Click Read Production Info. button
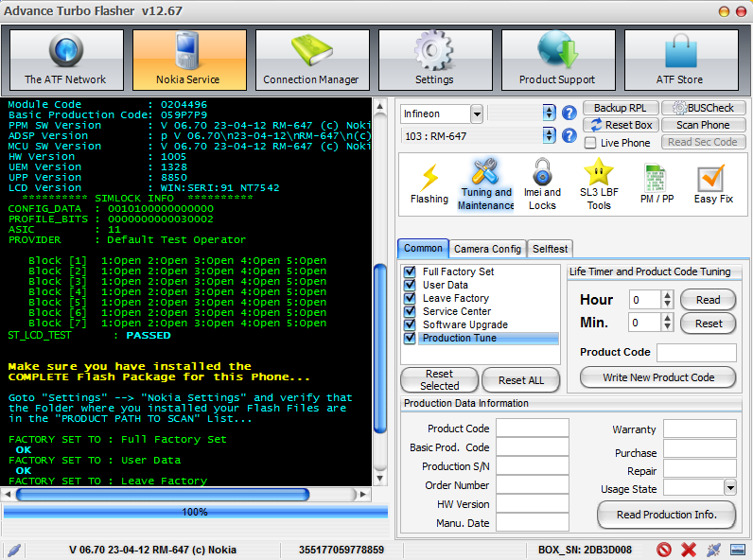753x560 pixels. [667, 515]
